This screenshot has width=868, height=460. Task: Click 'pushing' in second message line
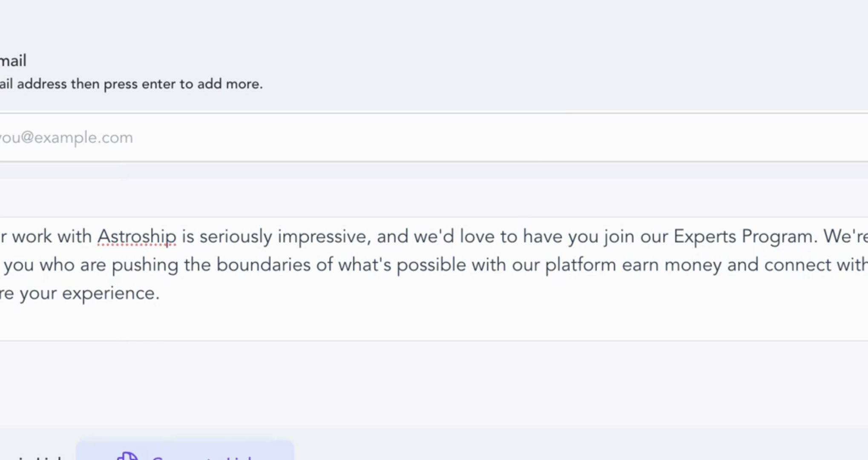pyautogui.click(x=145, y=265)
